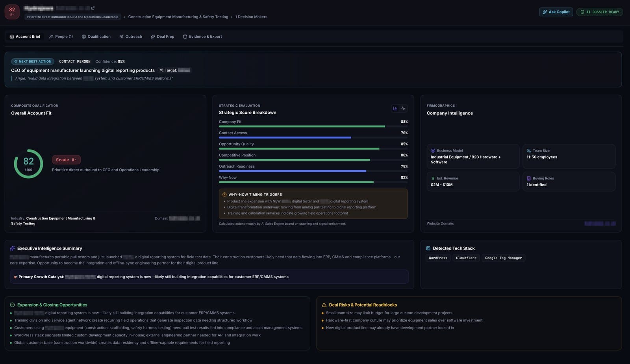Click the Grade A- badge

(66, 160)
